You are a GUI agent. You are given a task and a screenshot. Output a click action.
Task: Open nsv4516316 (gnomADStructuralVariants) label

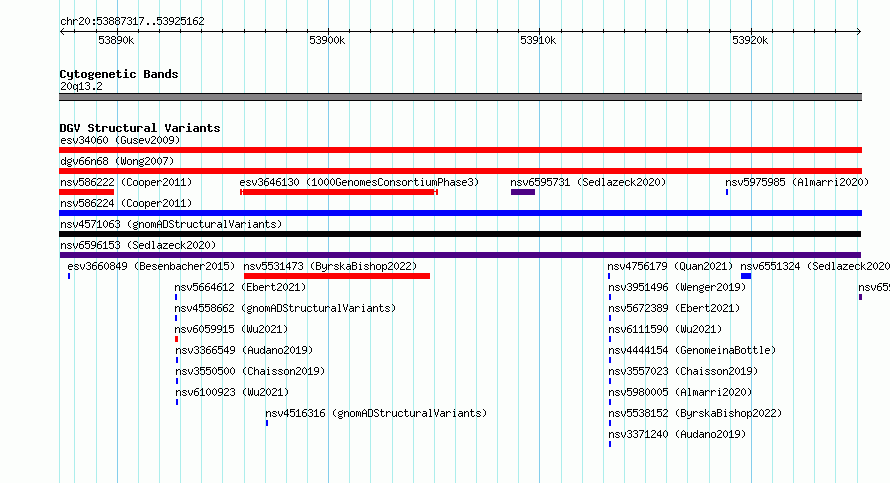click(376, 413)
